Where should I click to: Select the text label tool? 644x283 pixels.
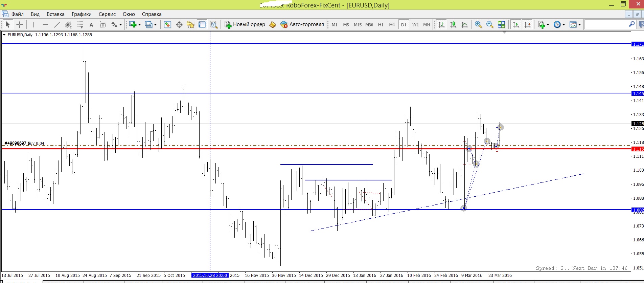103,24
